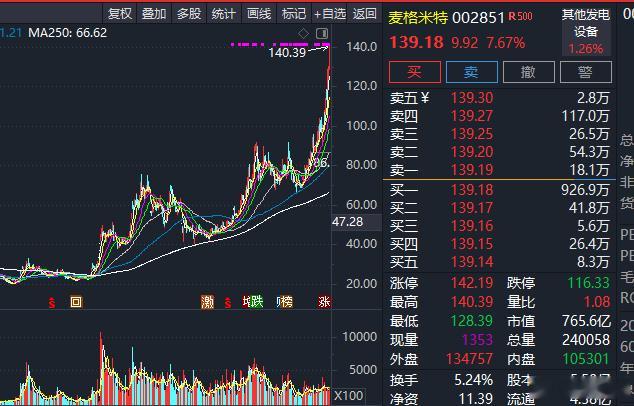Select the 卖三 price 139.25
This screenshot has width=634, height=406.
pyautogui.click(x=472, y=134)
